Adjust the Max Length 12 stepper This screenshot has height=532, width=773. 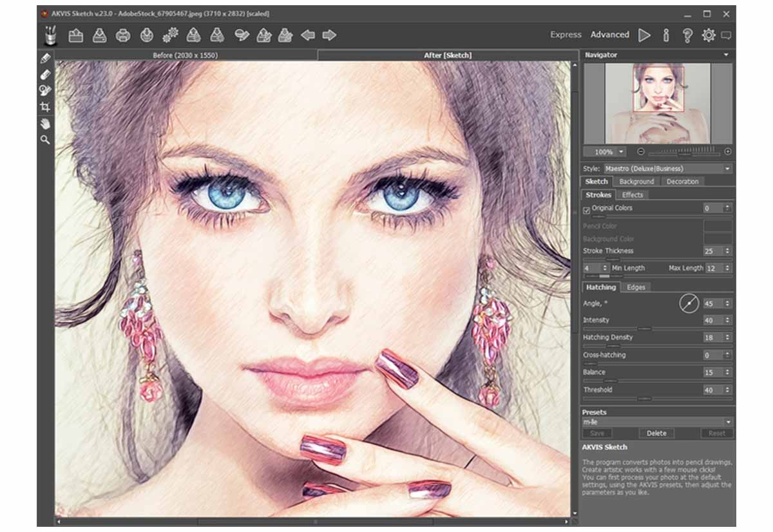tap(728, 268)
